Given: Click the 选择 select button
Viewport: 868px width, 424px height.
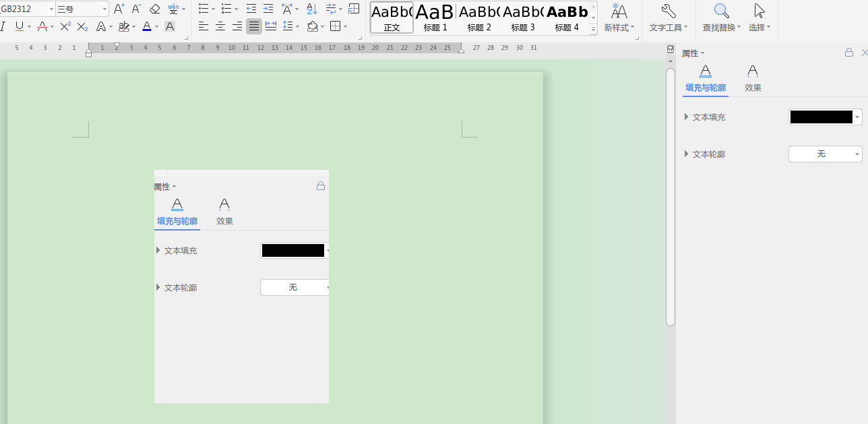Looking at the screenshot, I should point(759,18).
